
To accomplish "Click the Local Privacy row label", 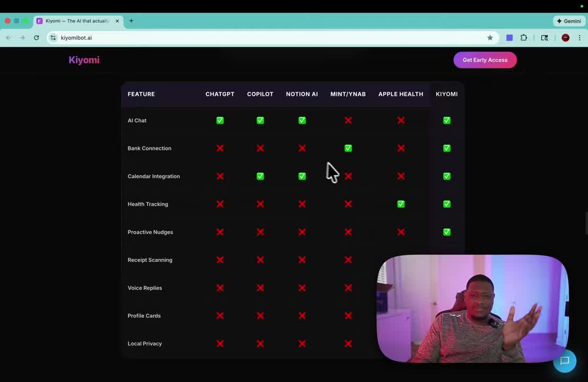I will pos(145,343).
